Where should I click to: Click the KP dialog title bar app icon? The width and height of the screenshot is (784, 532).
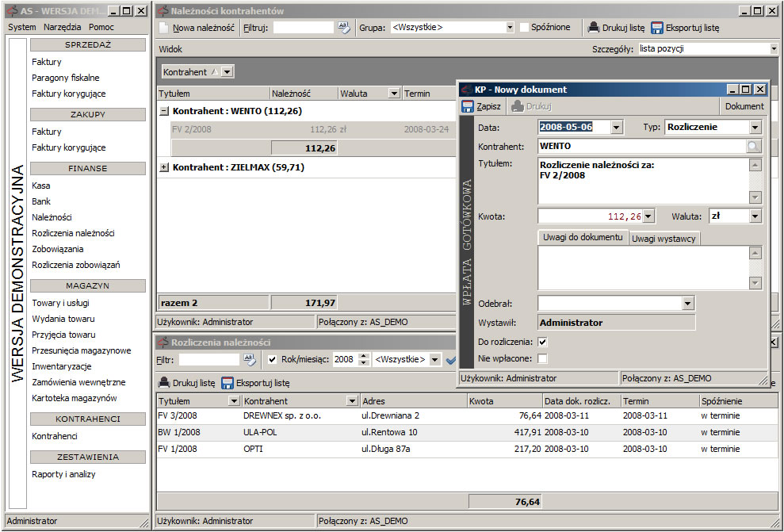pos(467,90)
